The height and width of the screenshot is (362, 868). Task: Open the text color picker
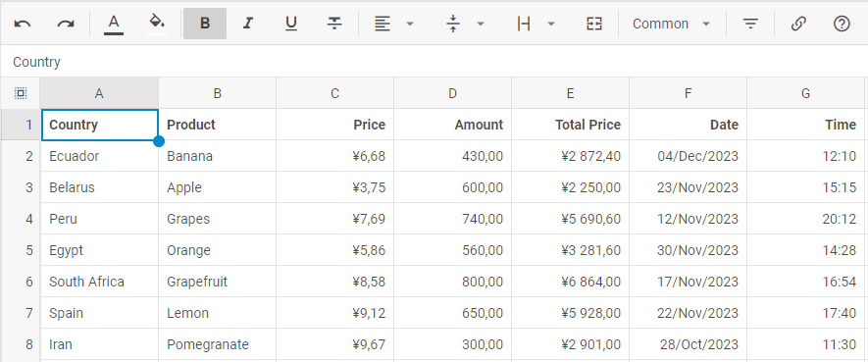coord(114,24)
